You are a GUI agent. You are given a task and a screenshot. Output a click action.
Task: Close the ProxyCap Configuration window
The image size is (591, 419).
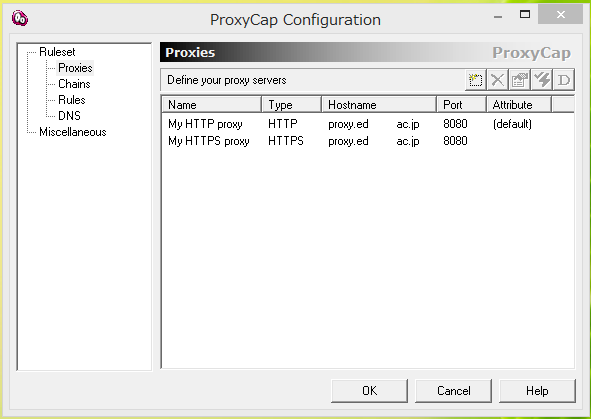pos(560,15)
